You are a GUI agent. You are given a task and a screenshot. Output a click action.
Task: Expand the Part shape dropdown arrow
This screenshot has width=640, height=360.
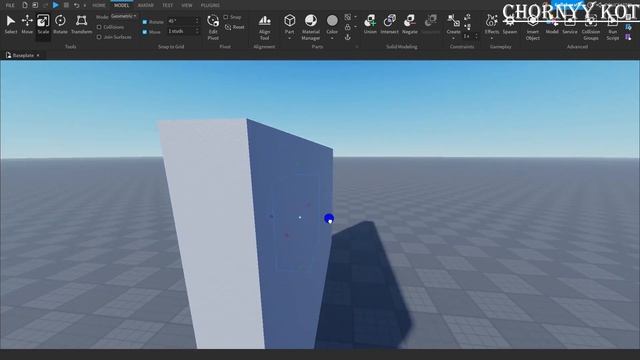tap(289, 38)
